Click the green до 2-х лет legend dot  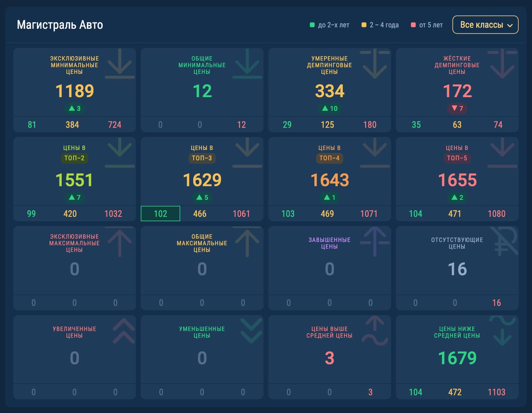[x=312, y=25]
